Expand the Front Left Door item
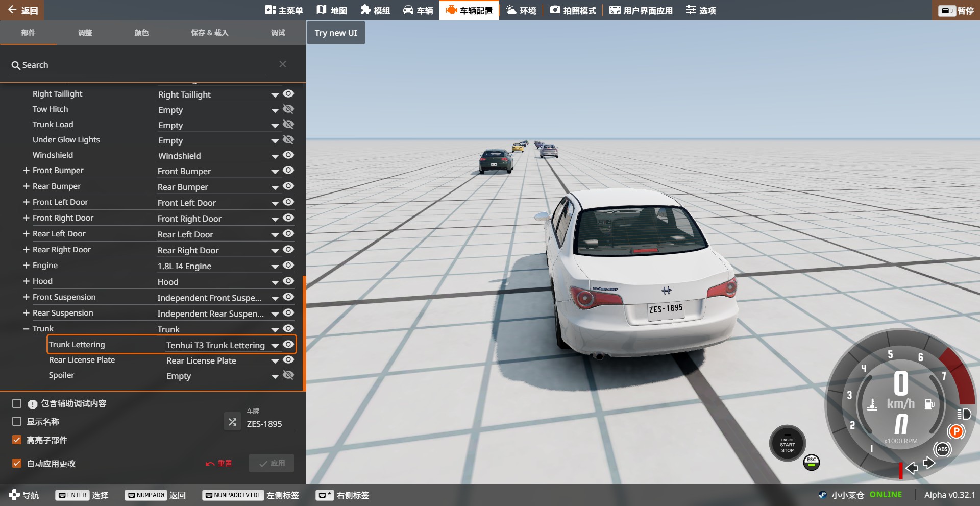The width and height of the screenshot is (980, 506). click(x=26, y=202)
